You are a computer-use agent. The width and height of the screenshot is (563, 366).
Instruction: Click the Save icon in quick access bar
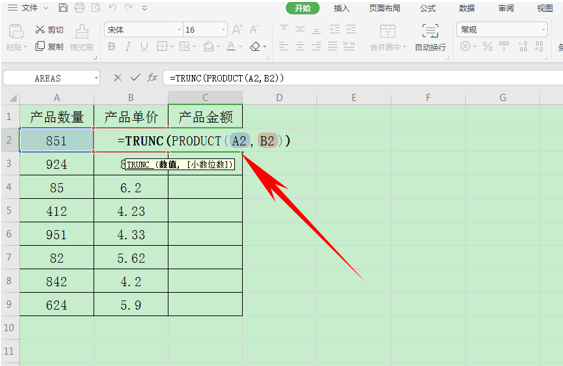(63, 8)
